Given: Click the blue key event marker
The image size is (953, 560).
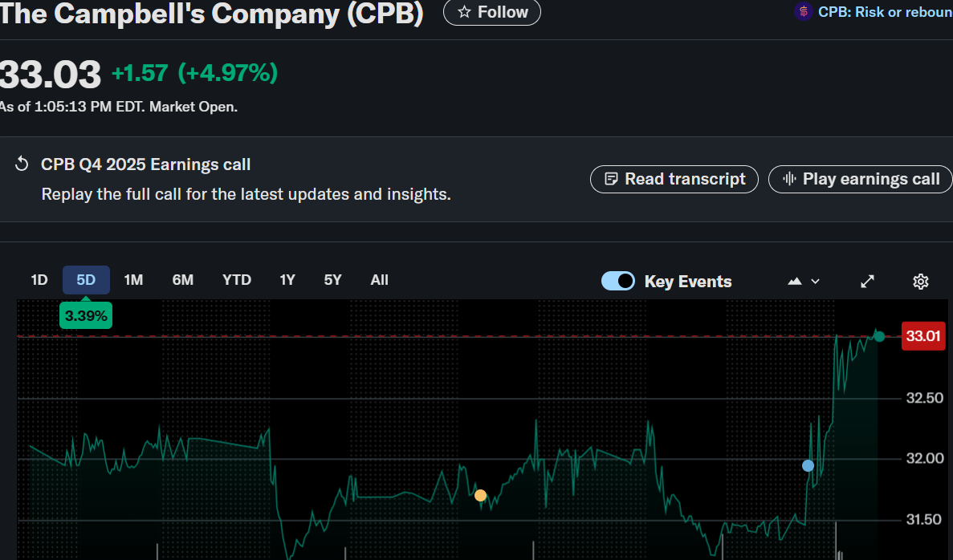Looking at the screenshot, I should pos(808,466).
